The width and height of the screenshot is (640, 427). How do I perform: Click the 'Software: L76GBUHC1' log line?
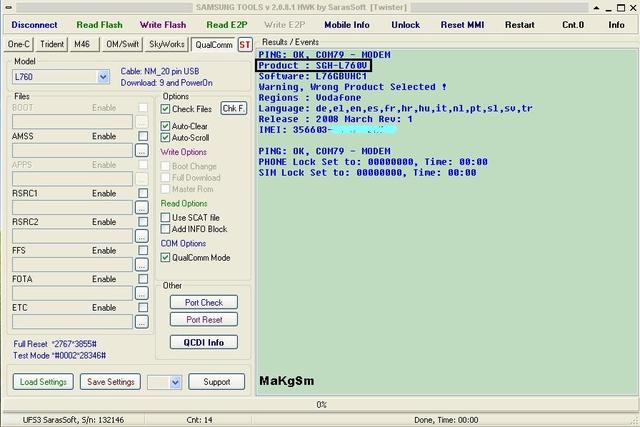pos(313,76)
